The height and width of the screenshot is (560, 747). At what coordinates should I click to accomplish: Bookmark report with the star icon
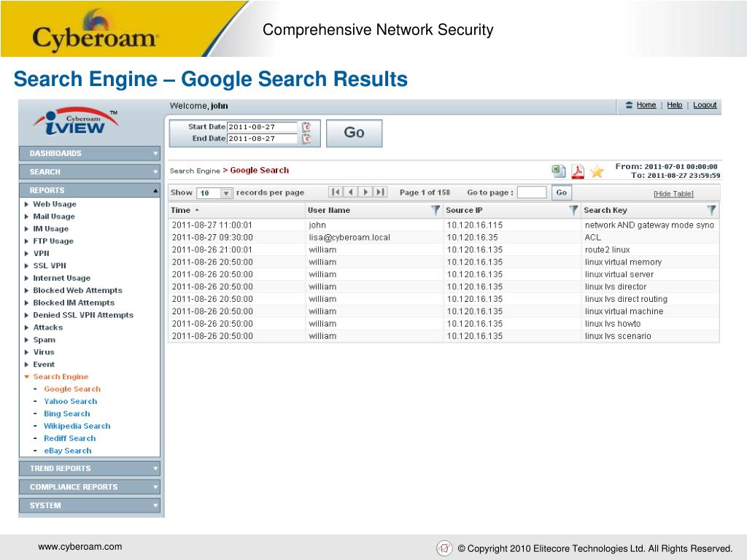[x=597, y=171]
